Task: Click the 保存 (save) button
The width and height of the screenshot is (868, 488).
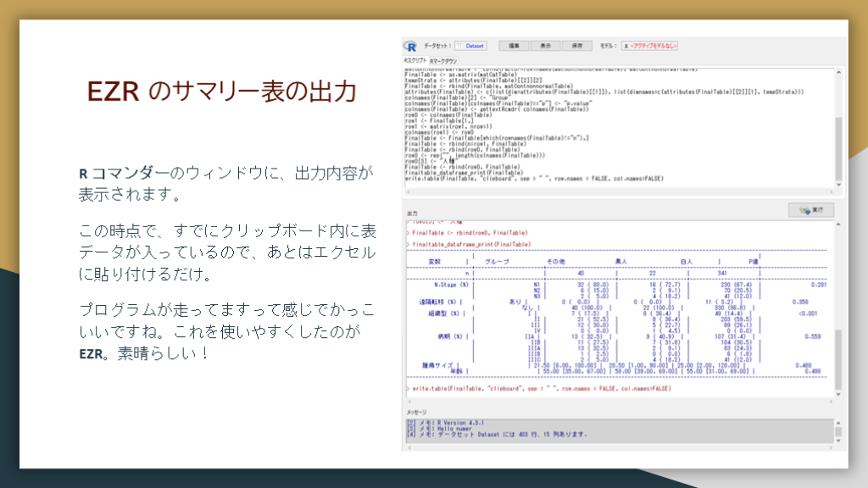Action: 576,46
